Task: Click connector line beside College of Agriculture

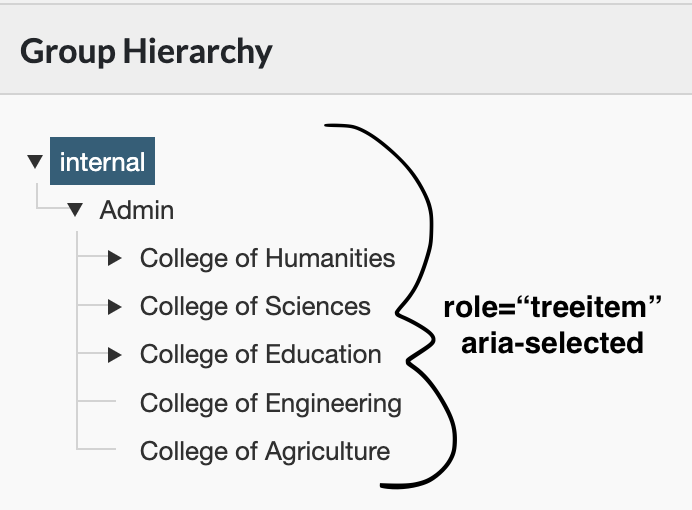Action: click(96, 449)
